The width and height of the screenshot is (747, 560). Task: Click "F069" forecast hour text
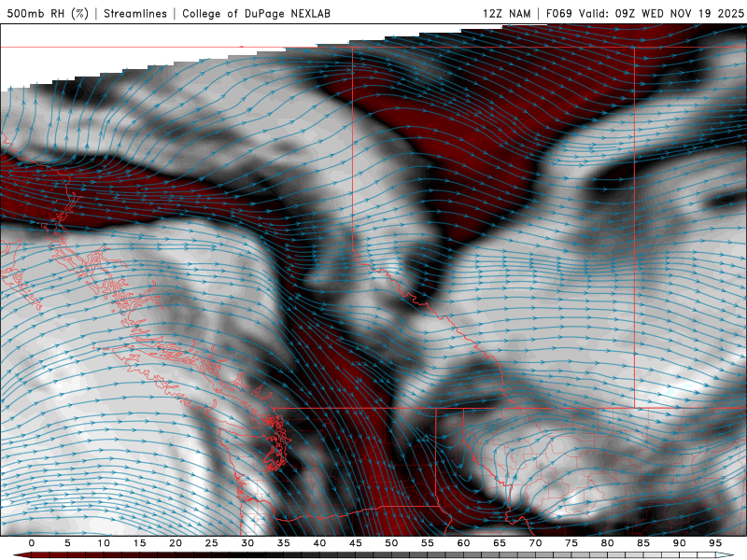pyautogui.click(x=559, y=13)
